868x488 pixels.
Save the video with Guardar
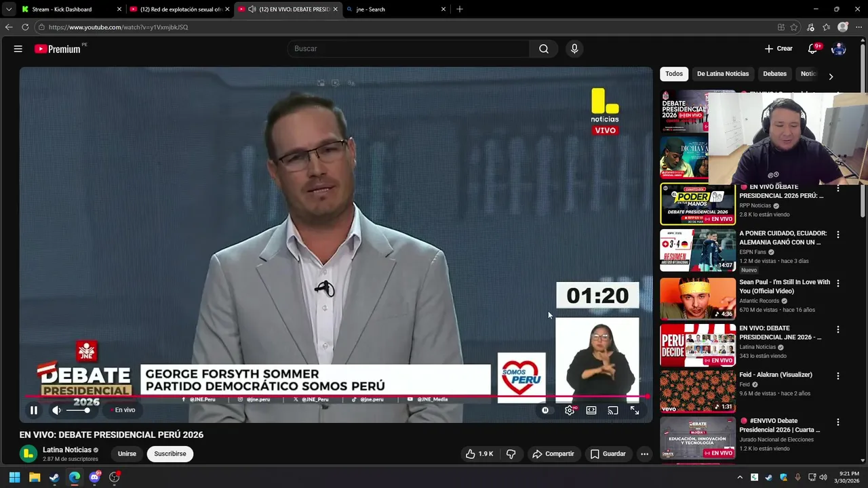click(x=608, y=454)
